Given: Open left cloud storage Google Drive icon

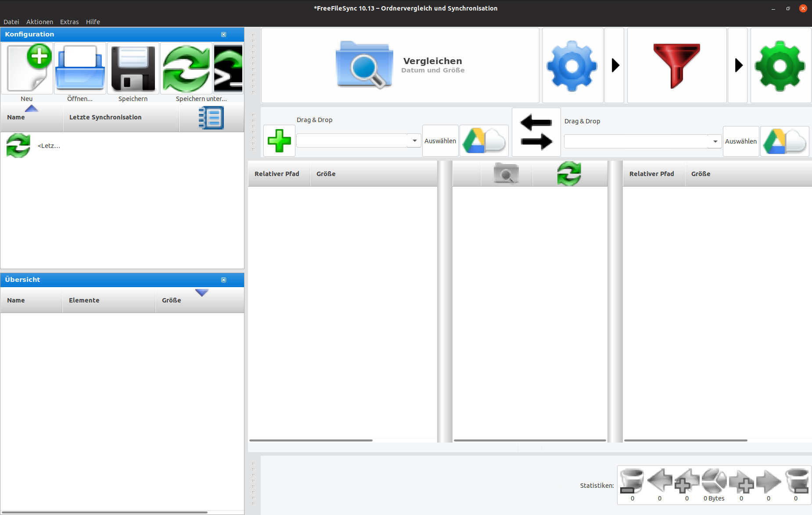Looking at the screenshot, I should click(x=484, y=140).
